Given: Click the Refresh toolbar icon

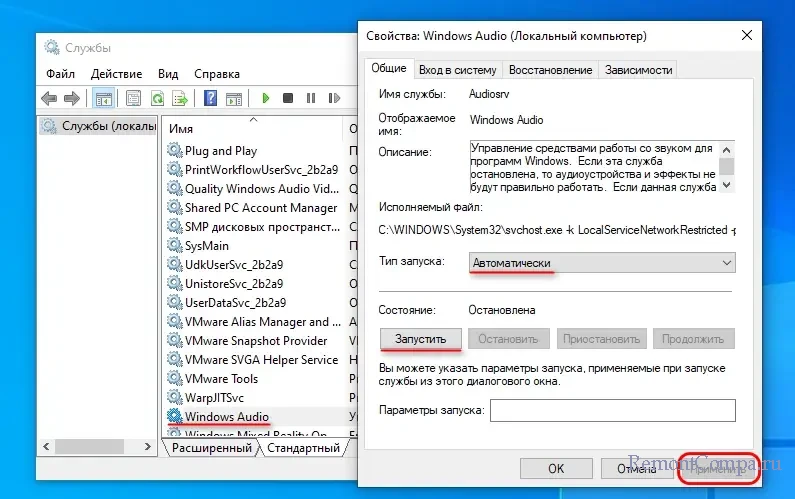Looking at the screenshot, I should click(x=157, y=98).
